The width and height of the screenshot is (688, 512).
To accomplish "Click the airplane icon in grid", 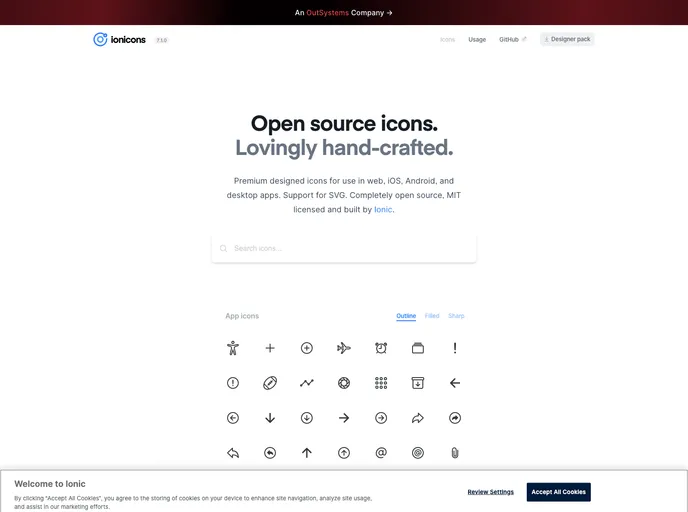I will [x=344, y=348].
